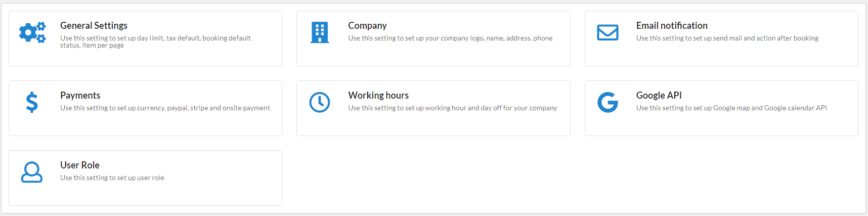
Task: Open the Payments settings title
Action: (x=80, y=95)
